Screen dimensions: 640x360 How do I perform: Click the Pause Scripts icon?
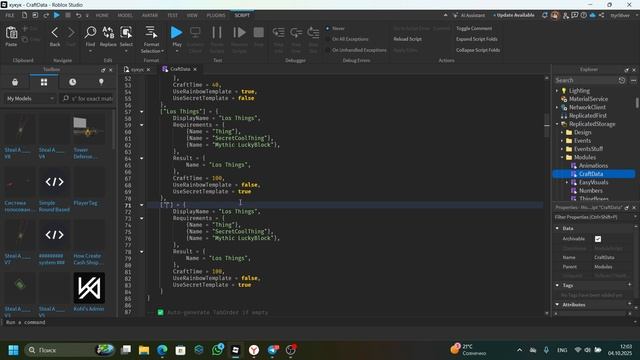[217, 32]
